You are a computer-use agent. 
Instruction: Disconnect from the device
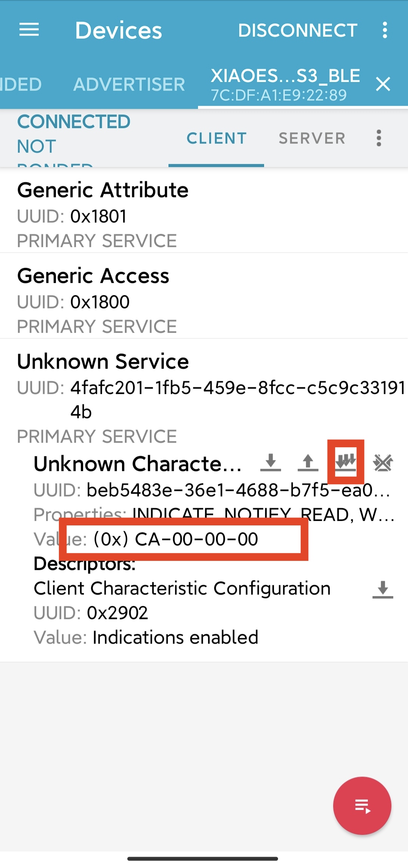tap(298, 30)
